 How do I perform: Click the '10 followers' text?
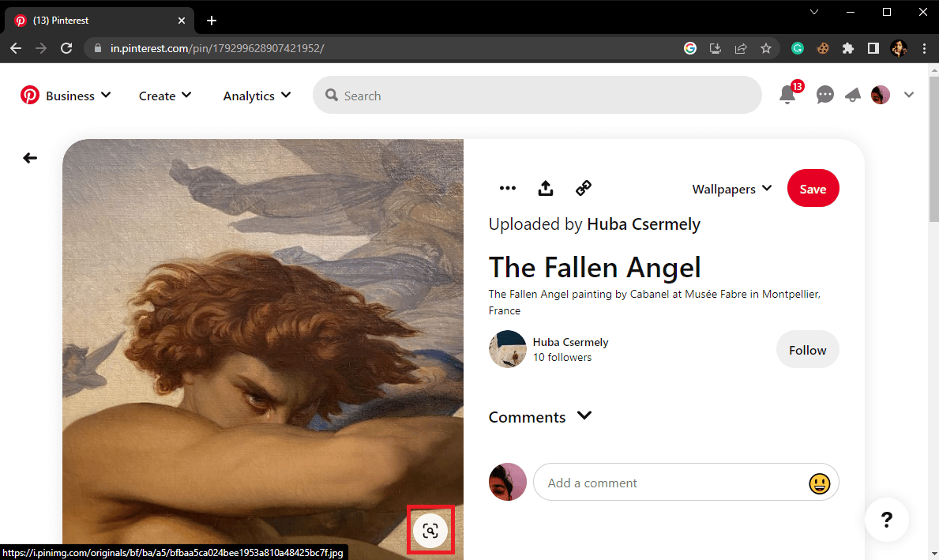[x=562, y=358]
